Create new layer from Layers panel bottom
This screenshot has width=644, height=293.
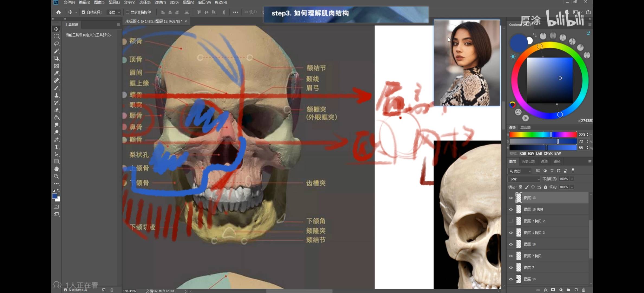coord(576,290)
